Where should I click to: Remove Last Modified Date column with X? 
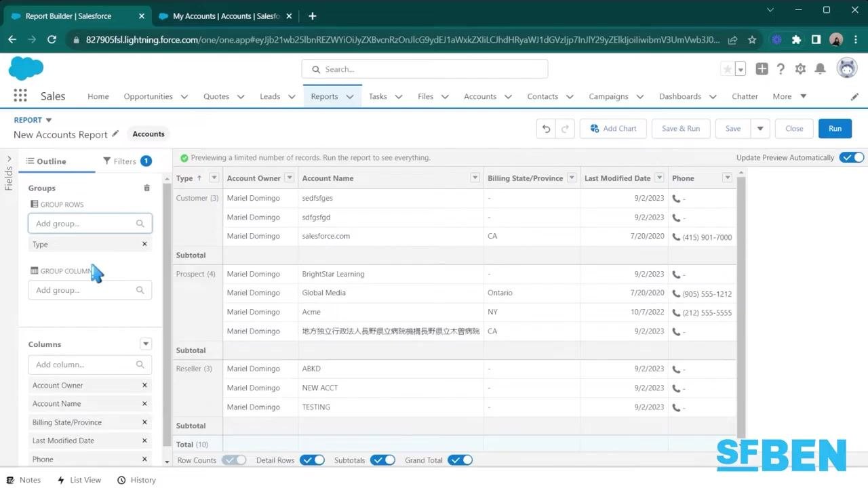tap(144, 441)
